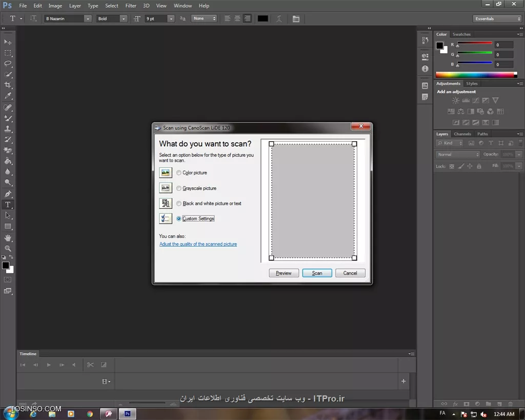525x420 pixels.
Task: Select the Crop tool
Action: coord(8,85)
